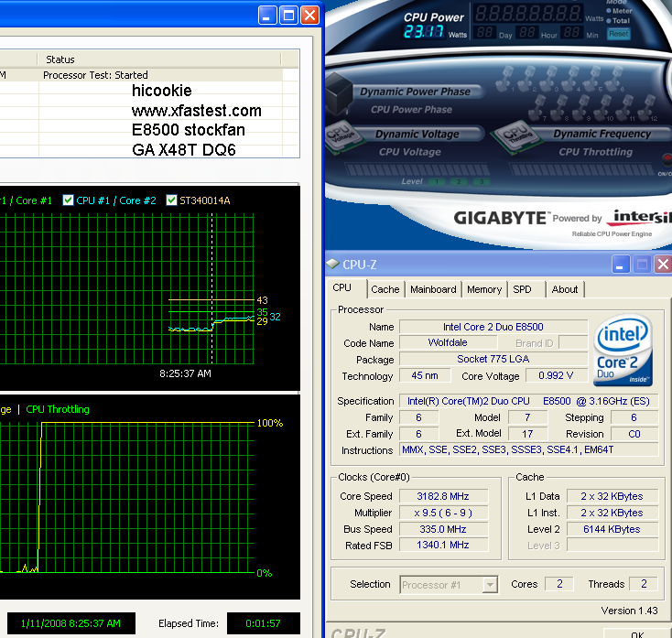Click the power phase piston icon 5
The width and height of the screenshot is (672, 638).
pos(593,79)
